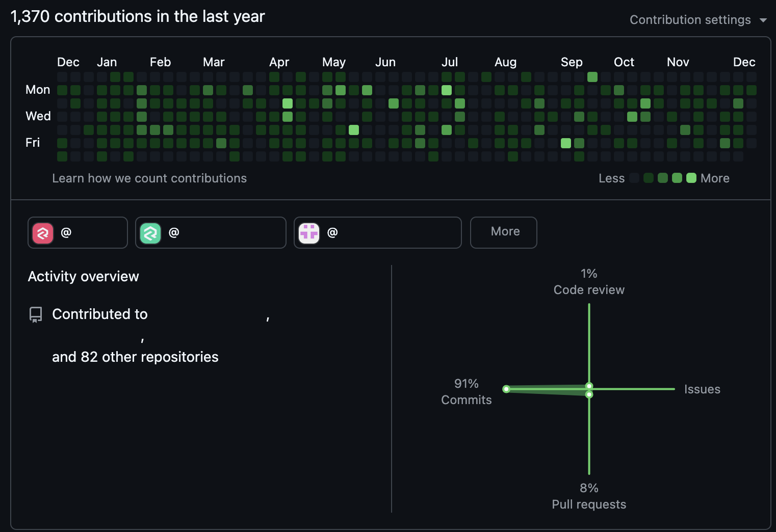This screenshot has height=532, width=776.
Task: Open Learn how we count contributions link
Action: point(149,178)
